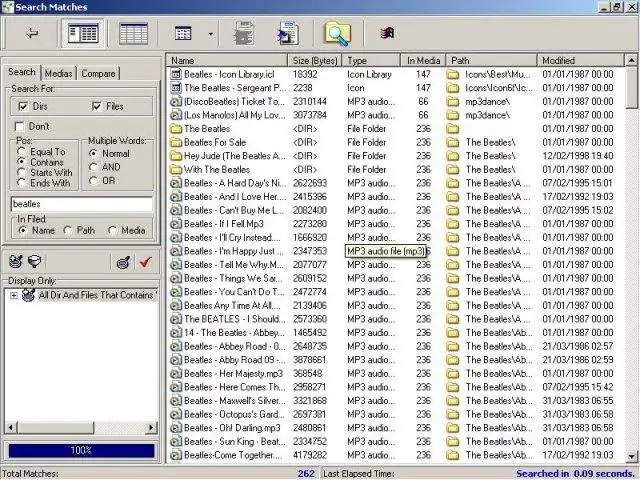Click mp3 icon of Beatles - If I Fell.Mp3
Viewport: 640px width, 480px height.
click(x=176, y=224)
